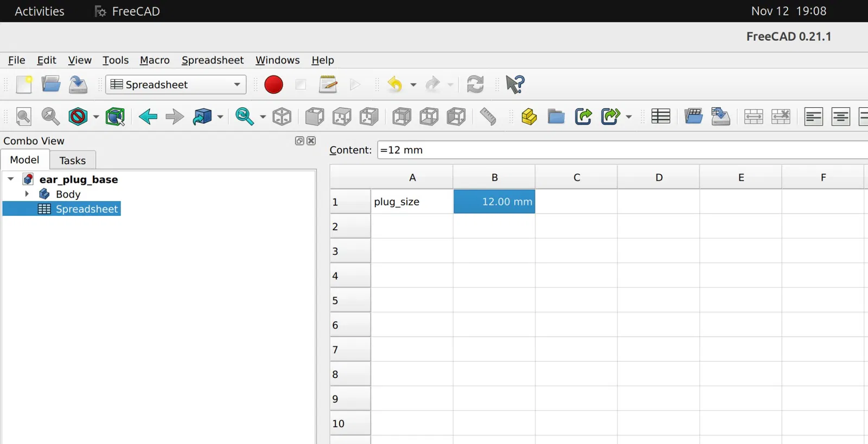Open the Sync View dropdown arrow

263,117
